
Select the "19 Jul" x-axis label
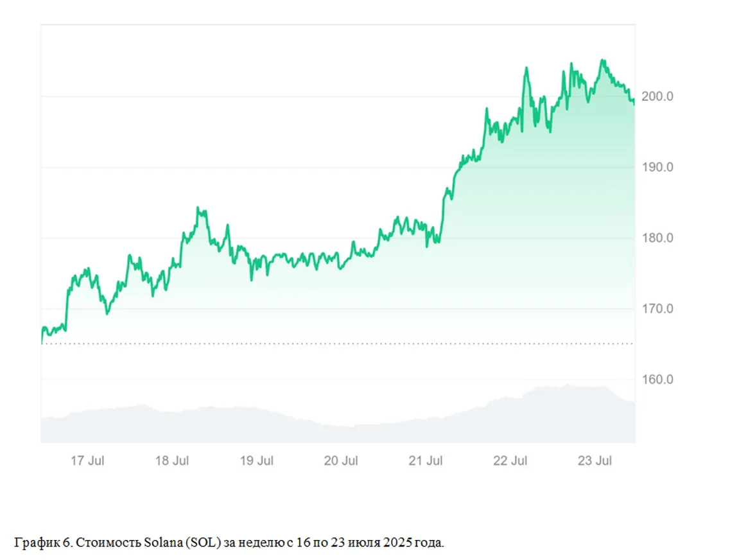(256, 461)
